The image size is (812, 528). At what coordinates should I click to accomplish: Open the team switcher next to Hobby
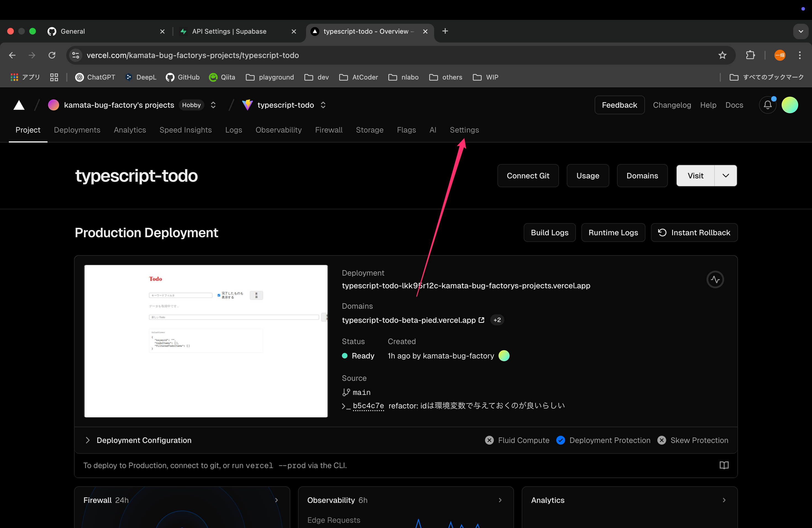coord(213,105)
